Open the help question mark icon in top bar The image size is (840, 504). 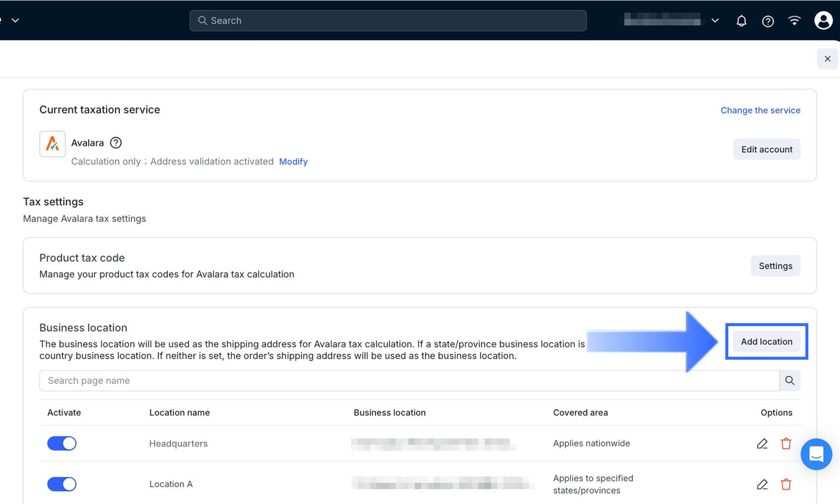[x=768, y=21]
